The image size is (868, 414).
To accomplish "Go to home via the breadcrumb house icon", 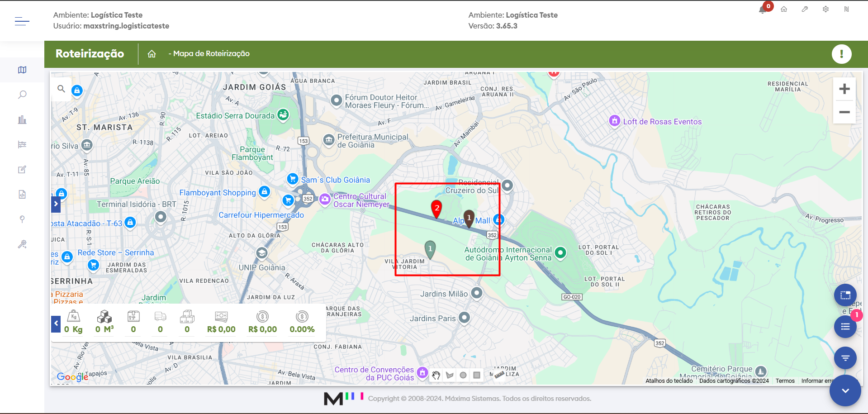I will pos(152,54).
